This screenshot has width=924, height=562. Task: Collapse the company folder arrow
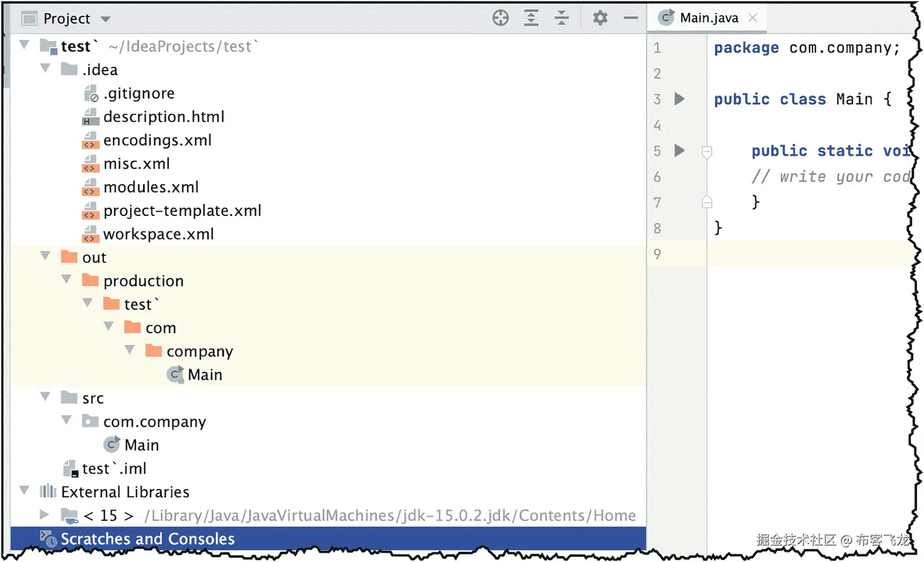[x=130, y=349]
